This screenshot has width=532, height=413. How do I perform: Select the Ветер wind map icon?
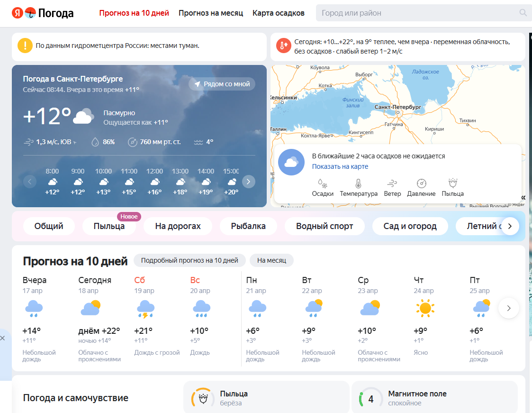pyautogui.click(x=392, y=184)
